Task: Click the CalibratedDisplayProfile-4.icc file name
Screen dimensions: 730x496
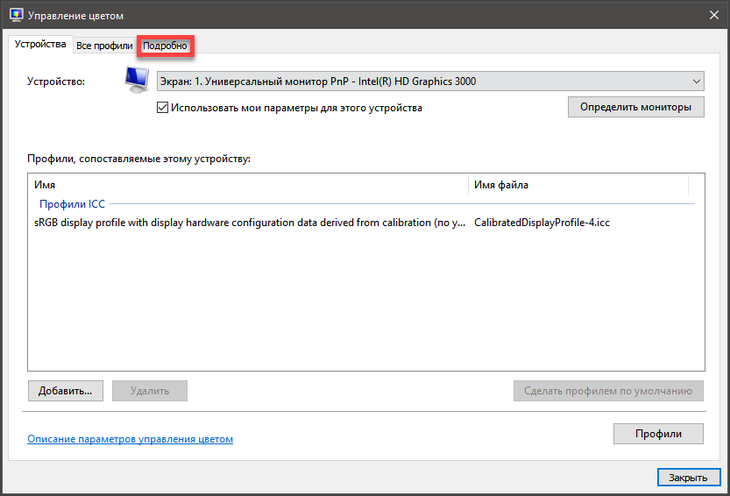Action: tap(542, 223)
